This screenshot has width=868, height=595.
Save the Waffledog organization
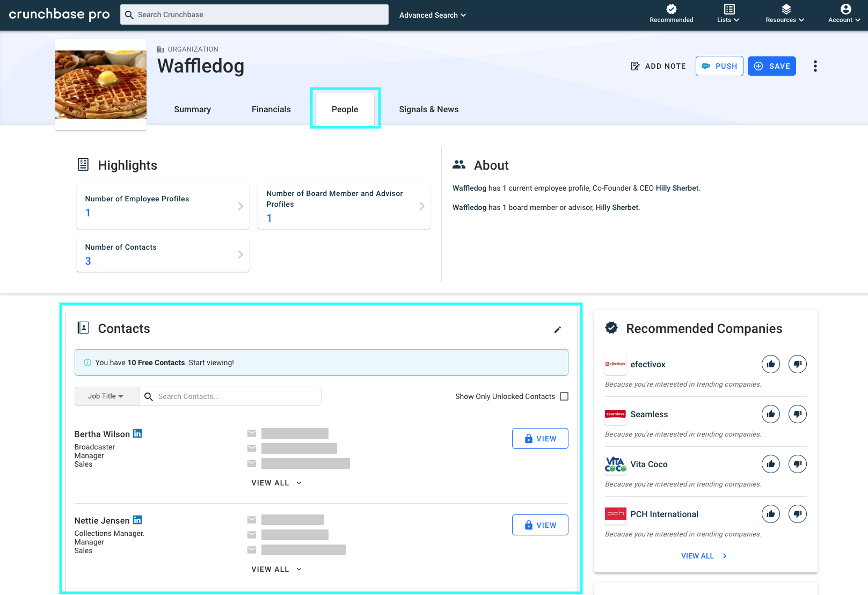pos(772,66)
